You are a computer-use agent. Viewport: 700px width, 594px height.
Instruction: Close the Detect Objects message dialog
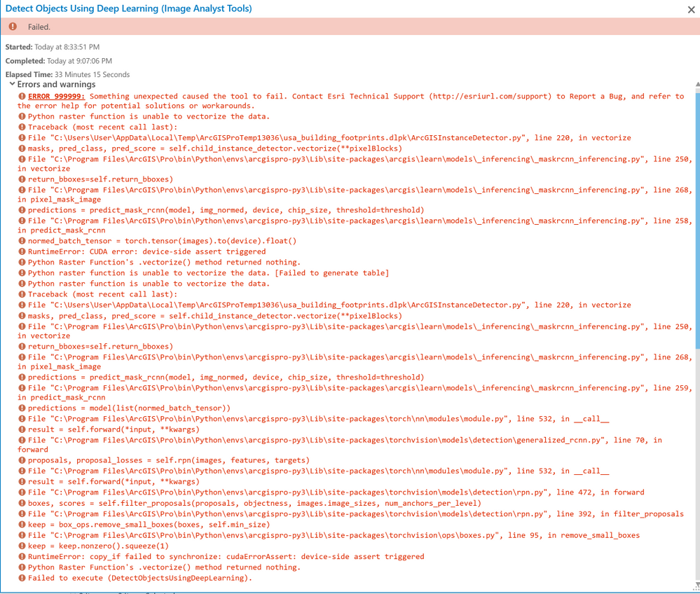tap(691, 9)
